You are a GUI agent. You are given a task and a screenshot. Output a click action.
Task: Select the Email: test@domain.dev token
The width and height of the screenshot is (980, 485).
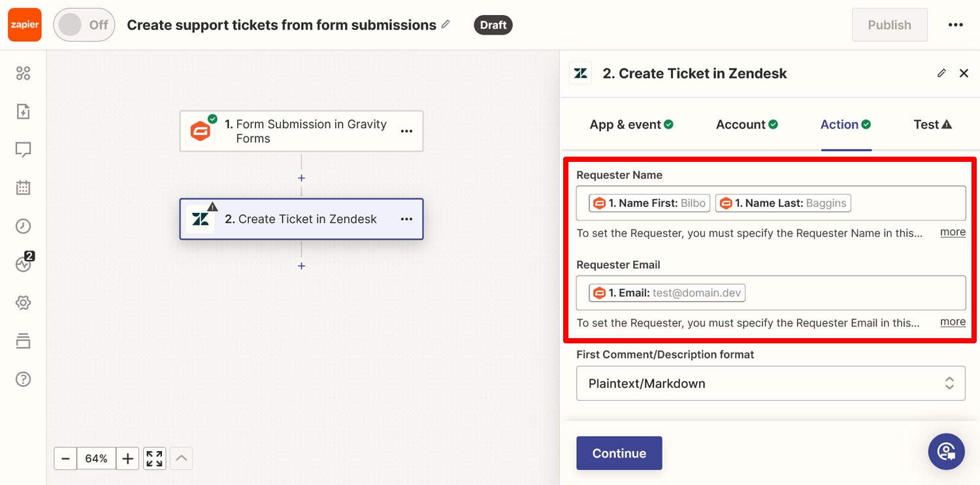pos(667,292)
